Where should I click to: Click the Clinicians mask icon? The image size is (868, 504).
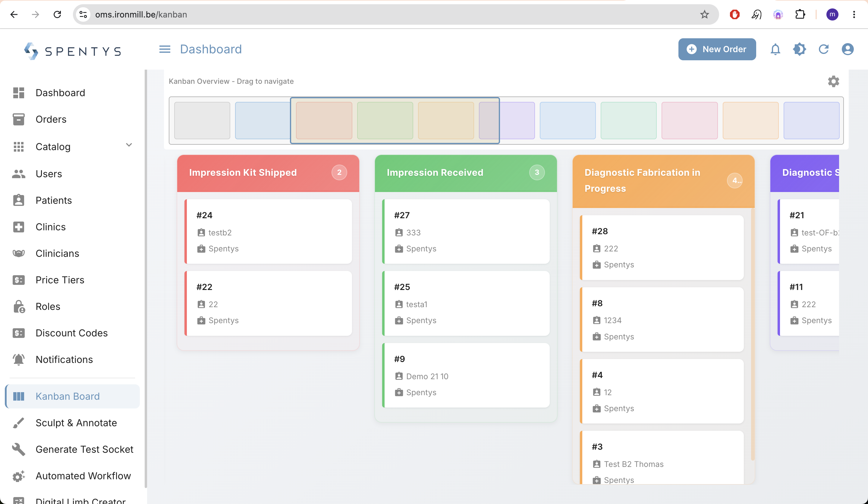coord(19,253)
